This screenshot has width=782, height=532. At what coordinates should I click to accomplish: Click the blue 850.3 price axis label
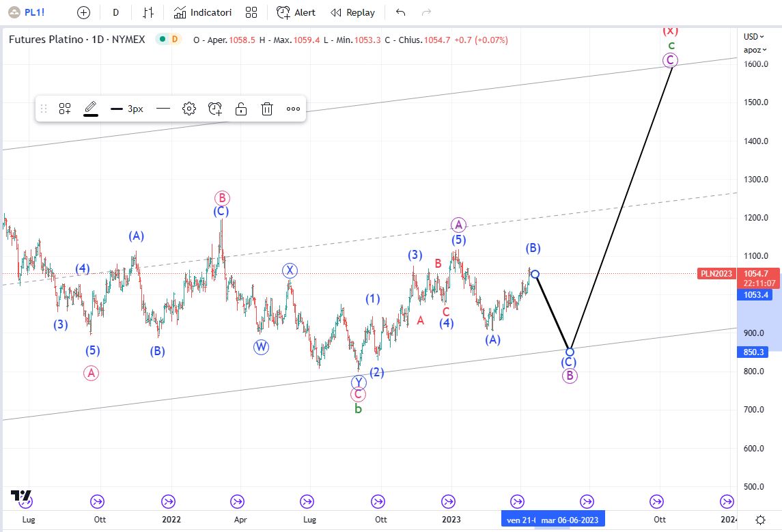click(753, 352)
